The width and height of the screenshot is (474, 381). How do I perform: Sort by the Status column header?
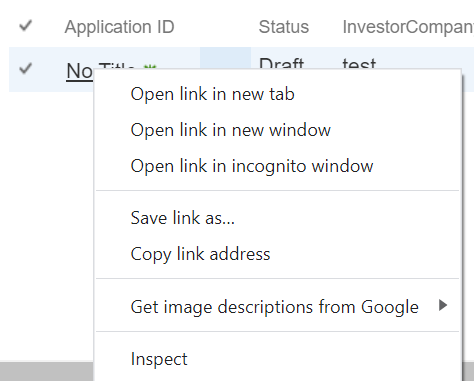point(284,27)
